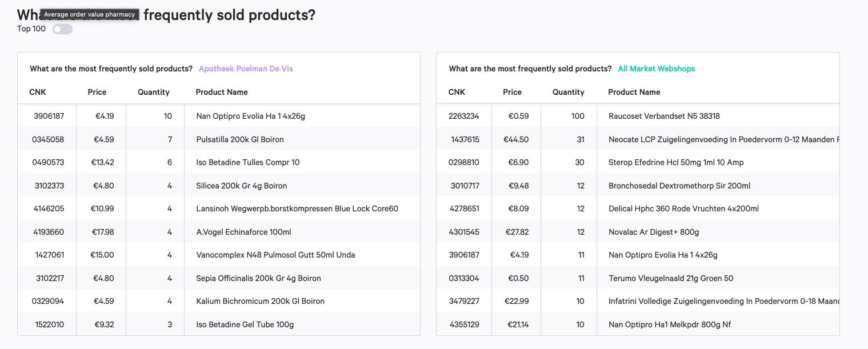Screen dimensions: 868x349
Task: Click Sepia Officinalis 200k Gr 4g Boiron
Action: pos(259,278)
